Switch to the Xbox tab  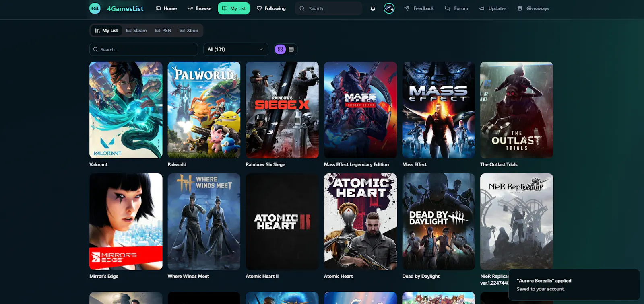click(189, 31)
